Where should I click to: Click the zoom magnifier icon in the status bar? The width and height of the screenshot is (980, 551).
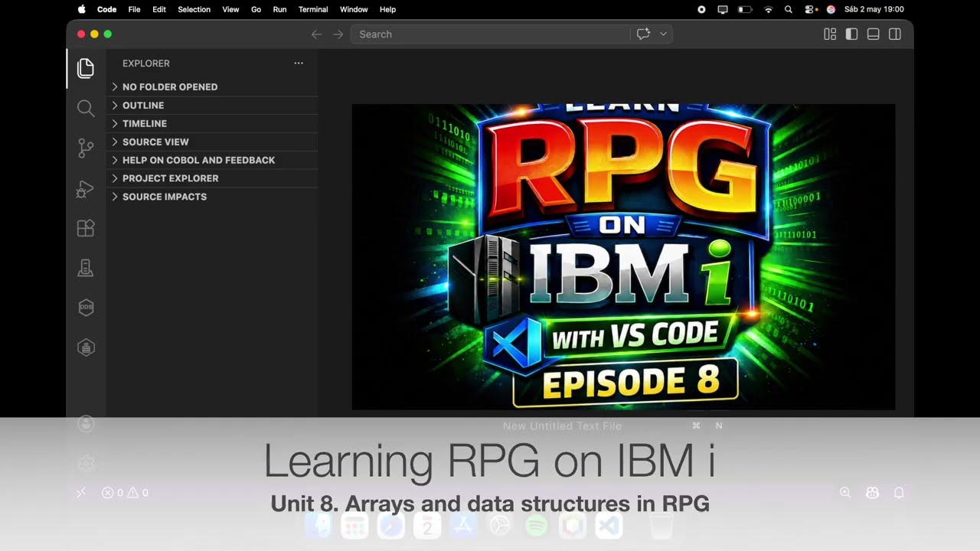tap(845, 493)
